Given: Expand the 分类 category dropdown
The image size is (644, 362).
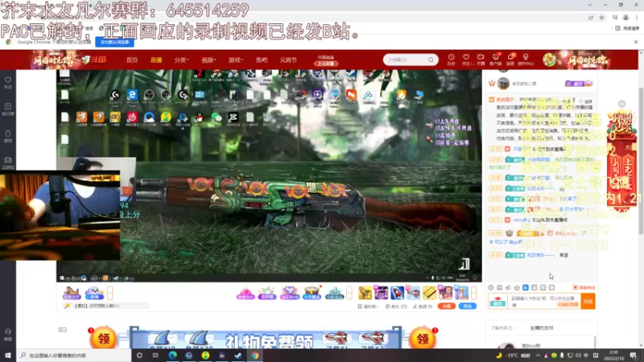Looking at the screenshot, I should [x=181, y=60].
